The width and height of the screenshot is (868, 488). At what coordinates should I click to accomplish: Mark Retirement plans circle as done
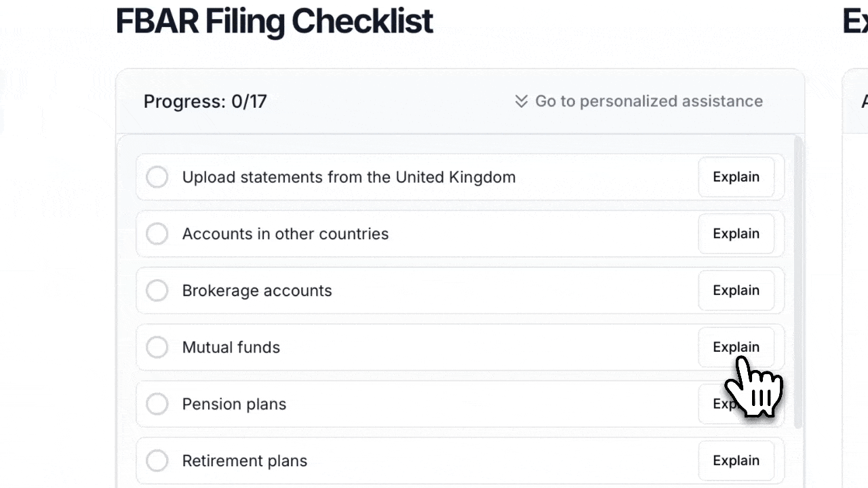[x=157, y=462]
